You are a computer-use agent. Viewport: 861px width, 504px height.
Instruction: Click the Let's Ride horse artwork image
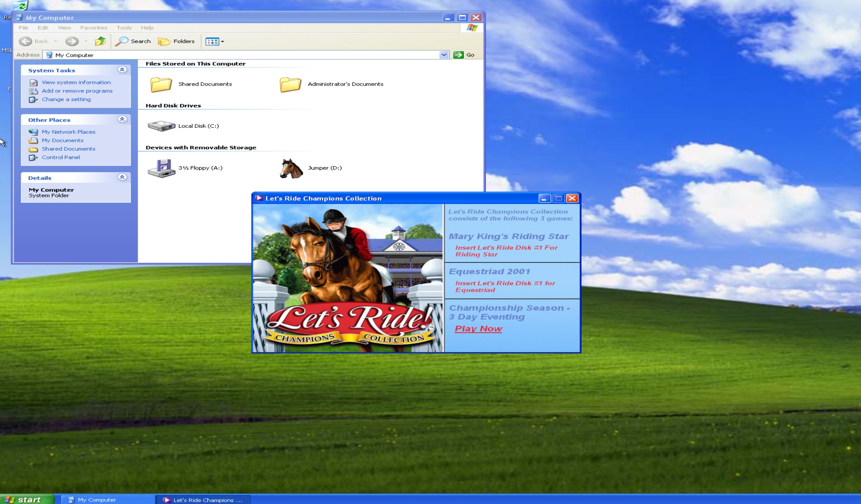coord(348,278)
